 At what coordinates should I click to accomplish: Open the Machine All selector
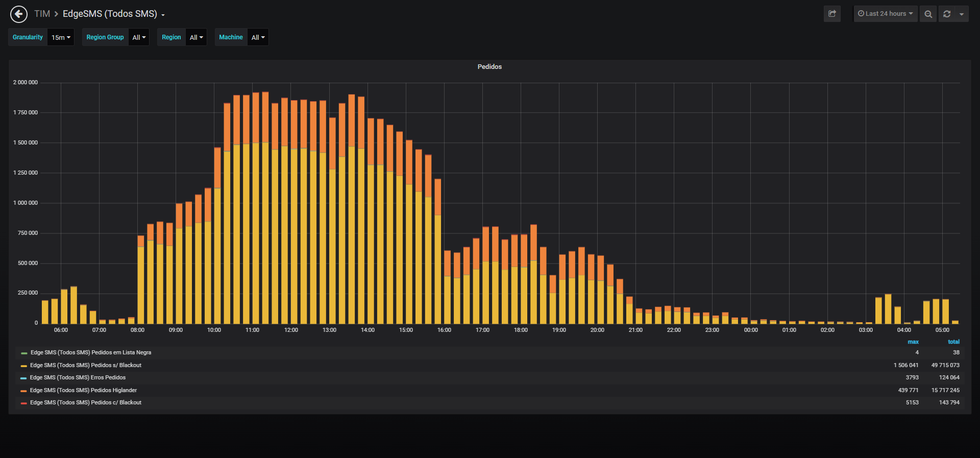coord(258,37)
